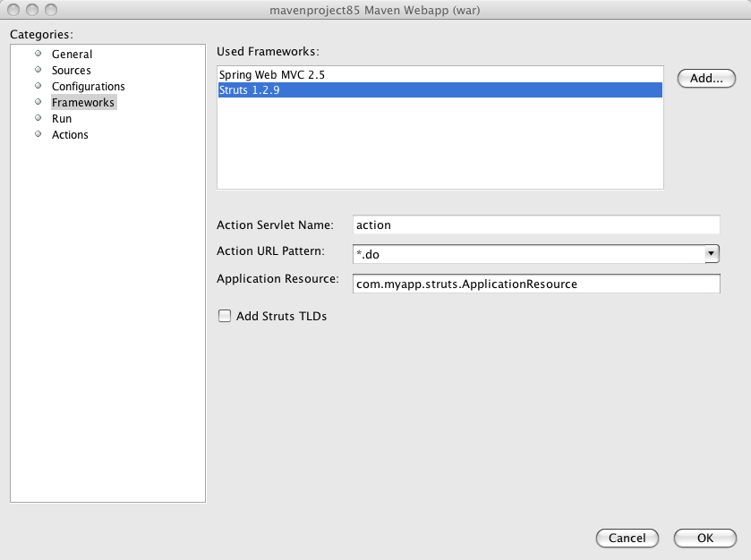This screenshot has height=560, width=751.
Task: Click the Cancel button
Action: click(627, 539)
